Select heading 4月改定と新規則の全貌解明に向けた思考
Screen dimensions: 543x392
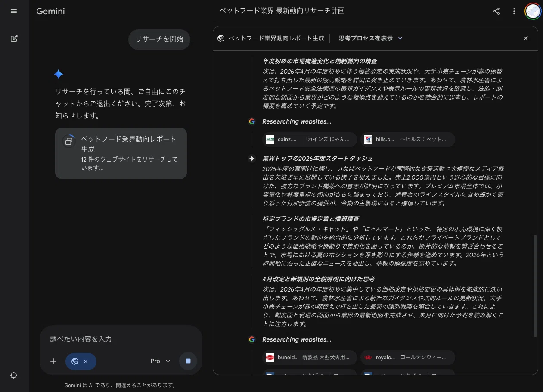coord(319,279)
